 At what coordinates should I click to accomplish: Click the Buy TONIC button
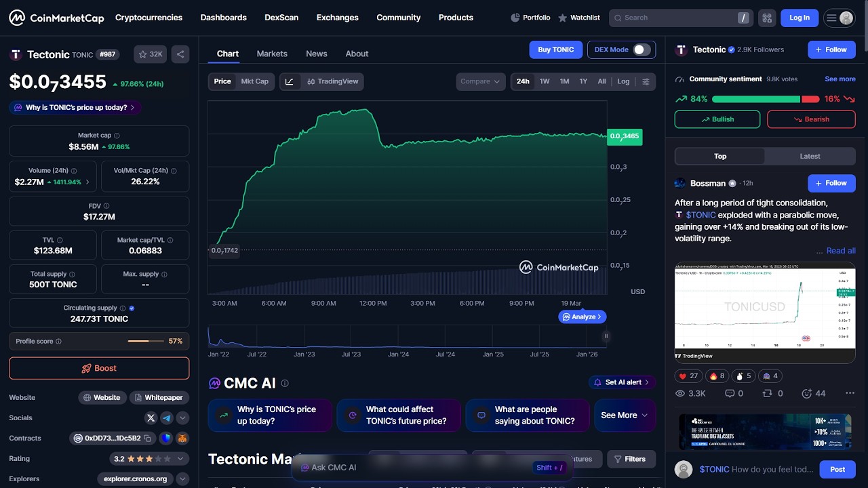pyautogui.click(x=556, y=49)
